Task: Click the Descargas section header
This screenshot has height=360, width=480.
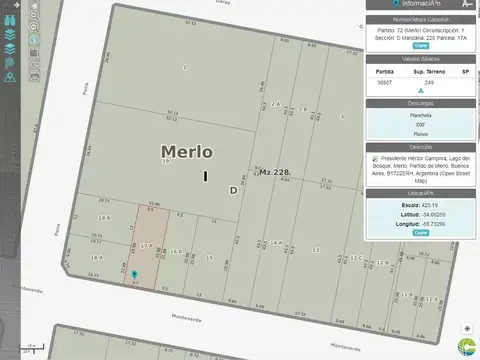Action: pos(421,103)
